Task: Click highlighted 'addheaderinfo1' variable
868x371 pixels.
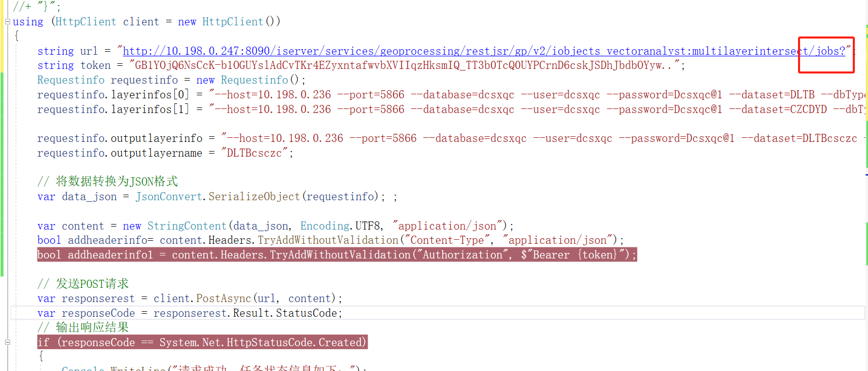Action: tap(110, 255)
